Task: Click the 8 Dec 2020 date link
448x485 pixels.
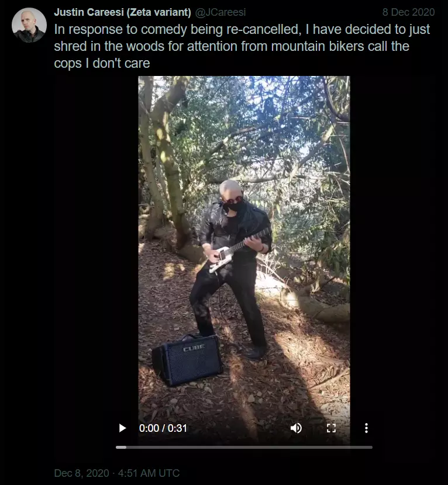Action: click(x=408, y=12)
